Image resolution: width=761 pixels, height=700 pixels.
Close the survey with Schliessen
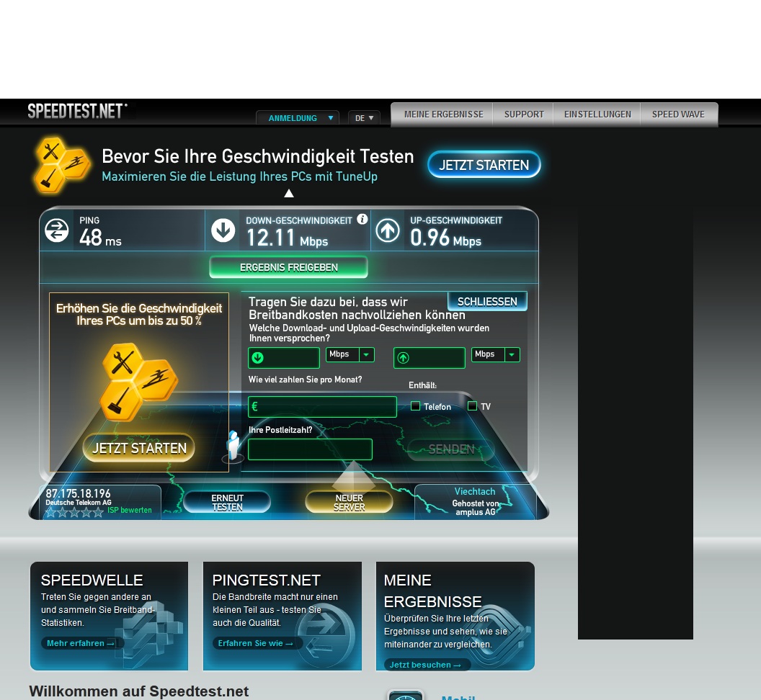487,301
